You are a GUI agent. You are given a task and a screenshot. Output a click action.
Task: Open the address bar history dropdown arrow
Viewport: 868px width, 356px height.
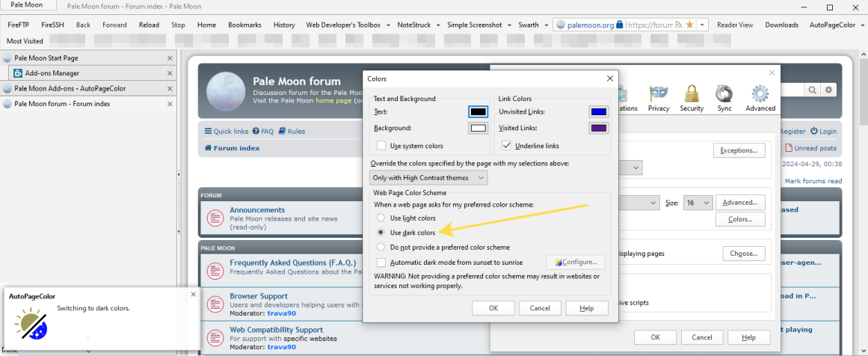pyautogui.click(x=702, y=25)
